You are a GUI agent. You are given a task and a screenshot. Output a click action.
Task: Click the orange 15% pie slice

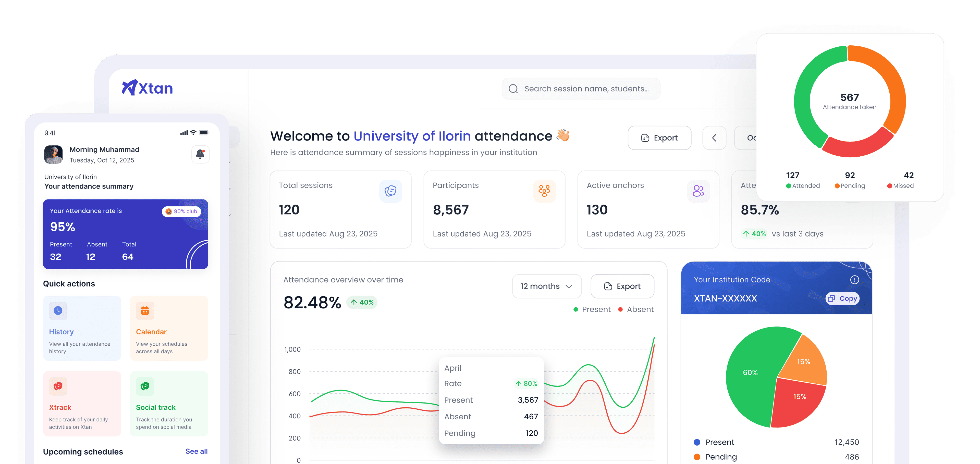(803, 362)
